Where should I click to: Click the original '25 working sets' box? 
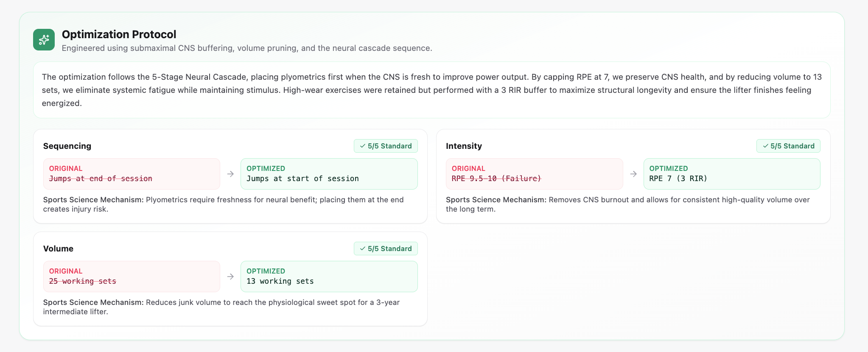pos(132,277)
